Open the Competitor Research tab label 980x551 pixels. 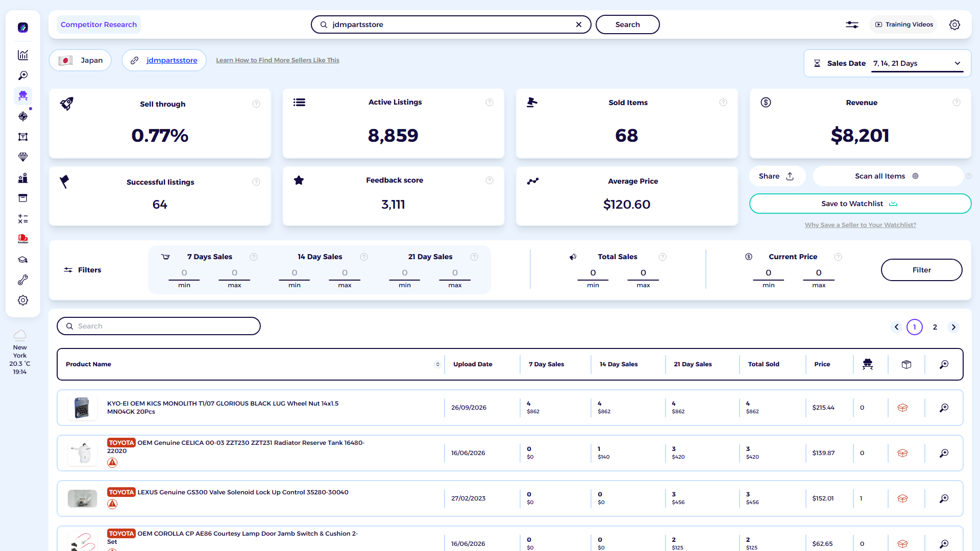[x=99, y=24]
